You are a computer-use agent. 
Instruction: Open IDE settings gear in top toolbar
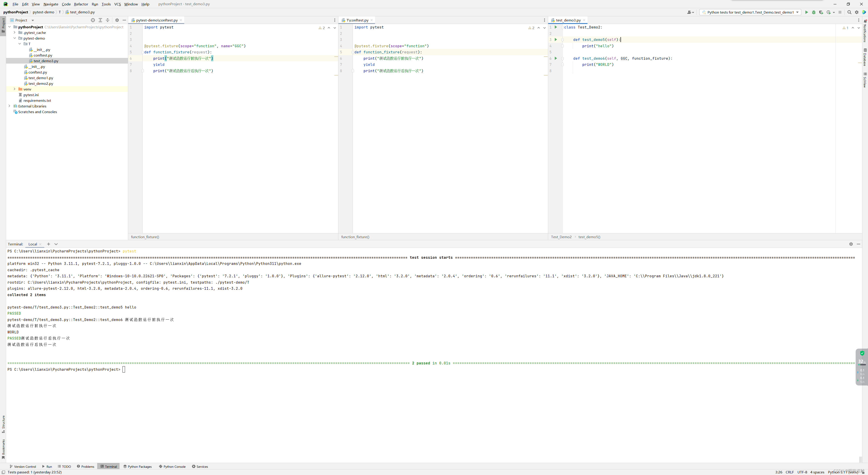pyautogui.click(x=856, y=12)
